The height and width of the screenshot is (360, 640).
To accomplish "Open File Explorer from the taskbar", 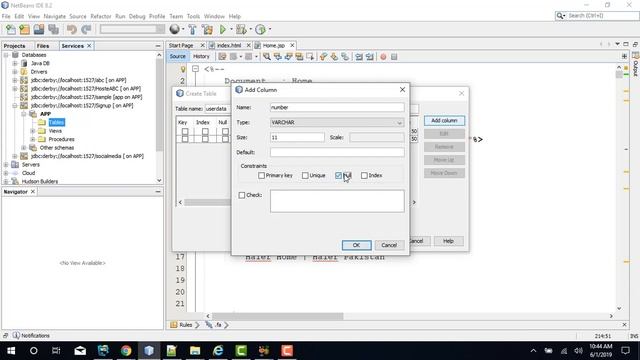I will pos(195,351).
